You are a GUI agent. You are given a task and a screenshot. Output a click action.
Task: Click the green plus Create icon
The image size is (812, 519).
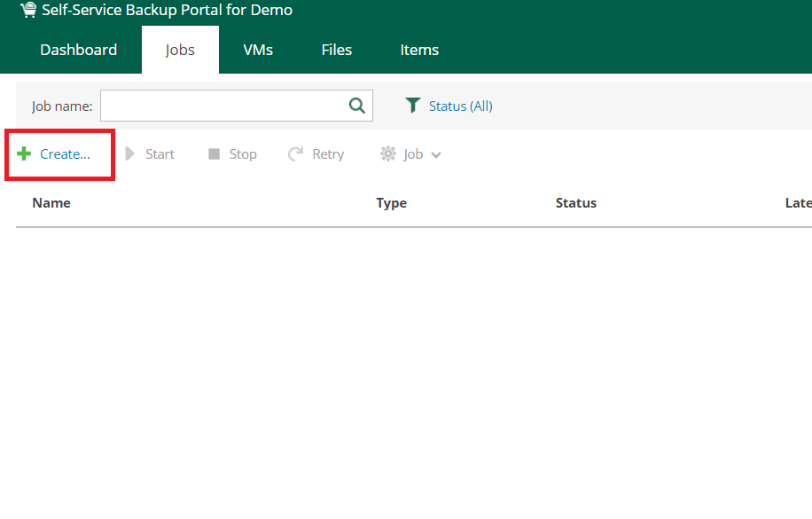click(24, 154)
